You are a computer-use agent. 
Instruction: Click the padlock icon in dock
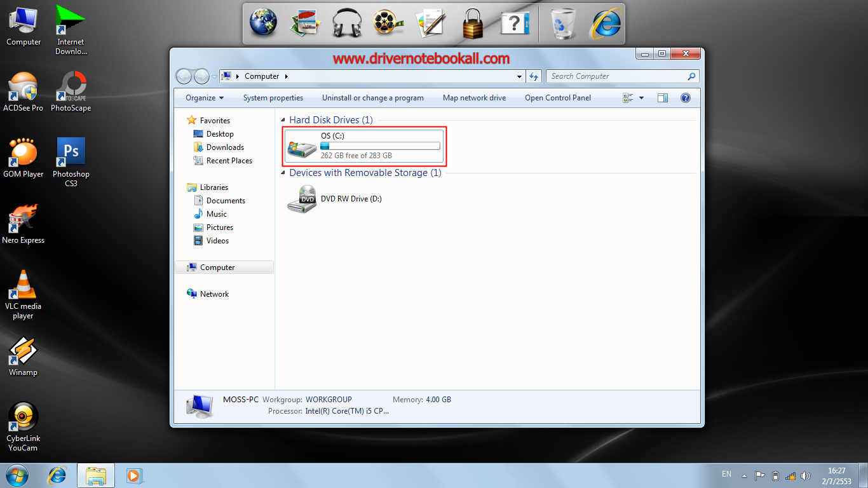click(473, 23)
